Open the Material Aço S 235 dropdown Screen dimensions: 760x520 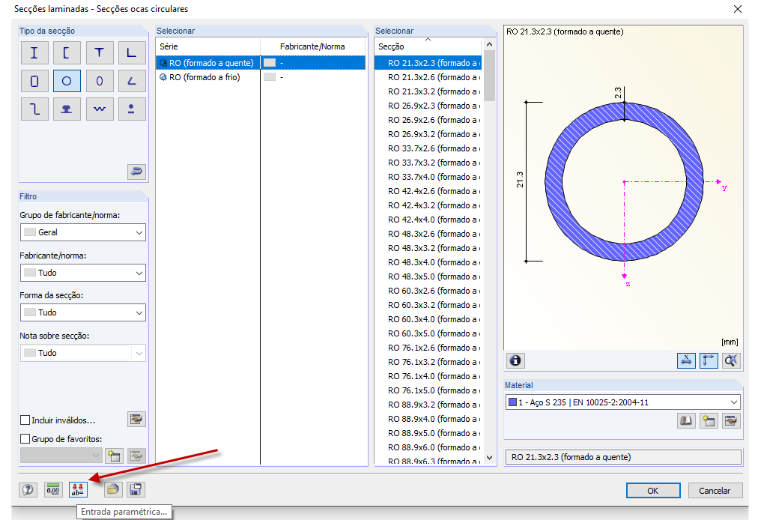[x=623, y=402]
